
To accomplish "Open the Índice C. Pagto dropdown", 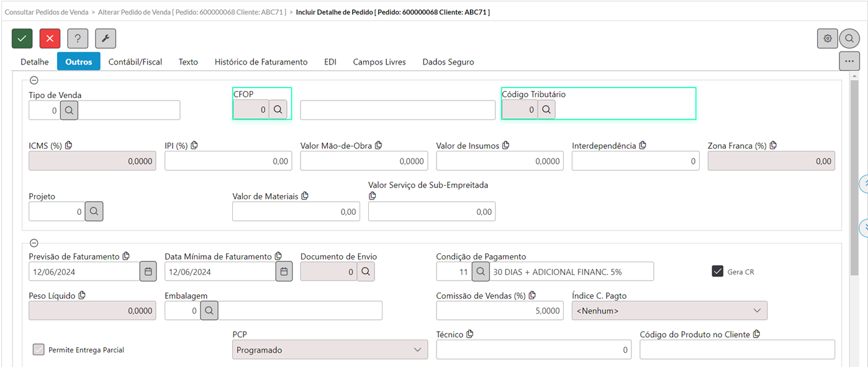I will [x=669, y=310].
